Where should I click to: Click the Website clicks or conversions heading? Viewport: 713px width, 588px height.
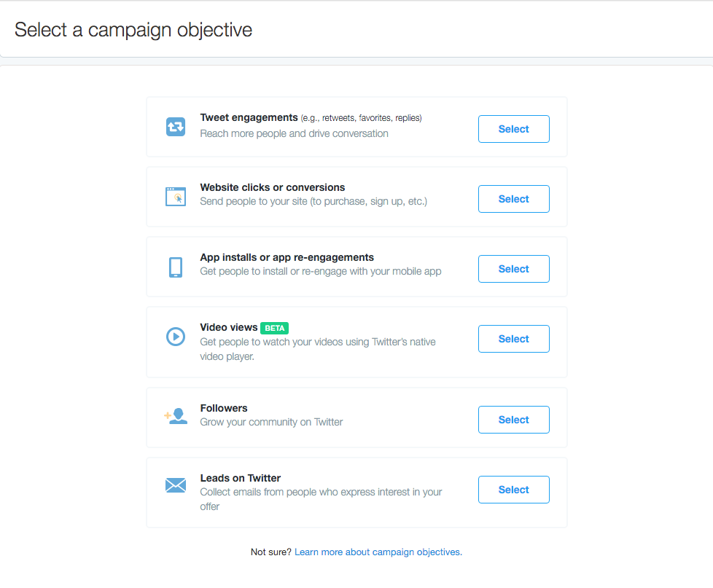(273, 187)
